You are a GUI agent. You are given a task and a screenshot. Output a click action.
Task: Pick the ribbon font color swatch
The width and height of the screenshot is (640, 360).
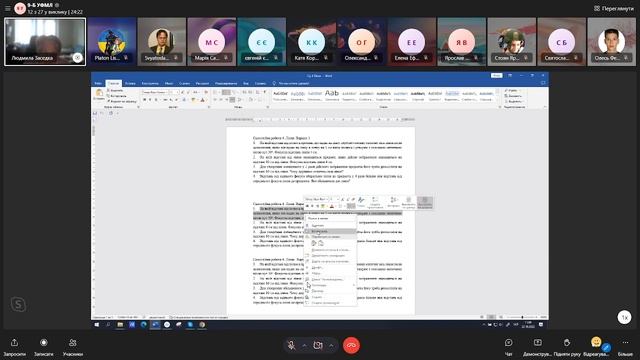202,100
